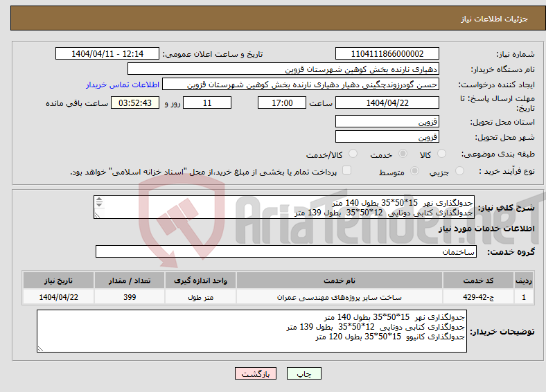Click the response deadline date field
This screenshot has height=392, width=546.
pos(387,103)
